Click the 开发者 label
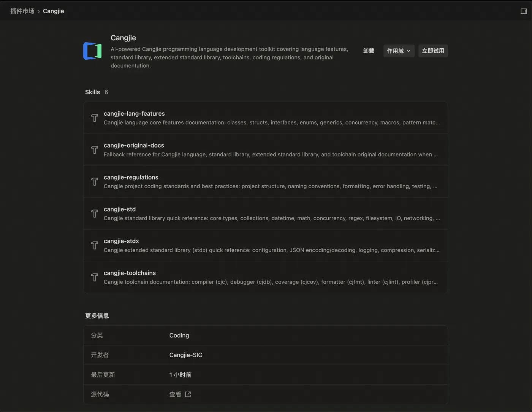The image size is (532, 412). click(100, 355)
